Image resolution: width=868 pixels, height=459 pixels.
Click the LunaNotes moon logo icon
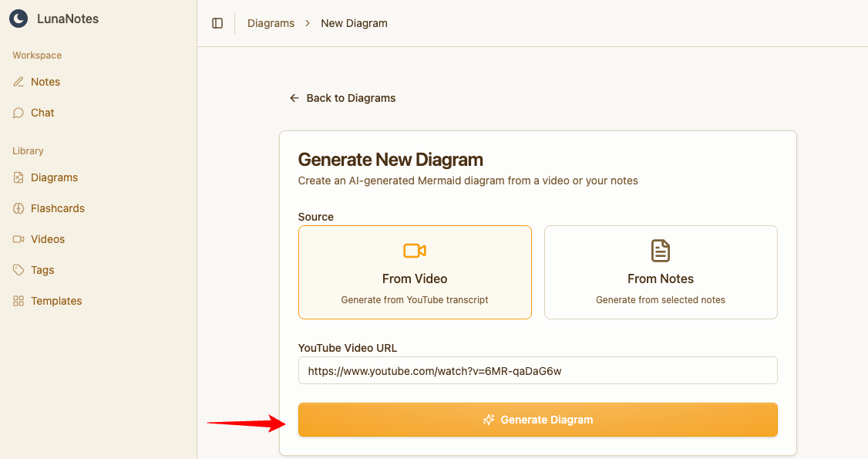coord(19,19)
